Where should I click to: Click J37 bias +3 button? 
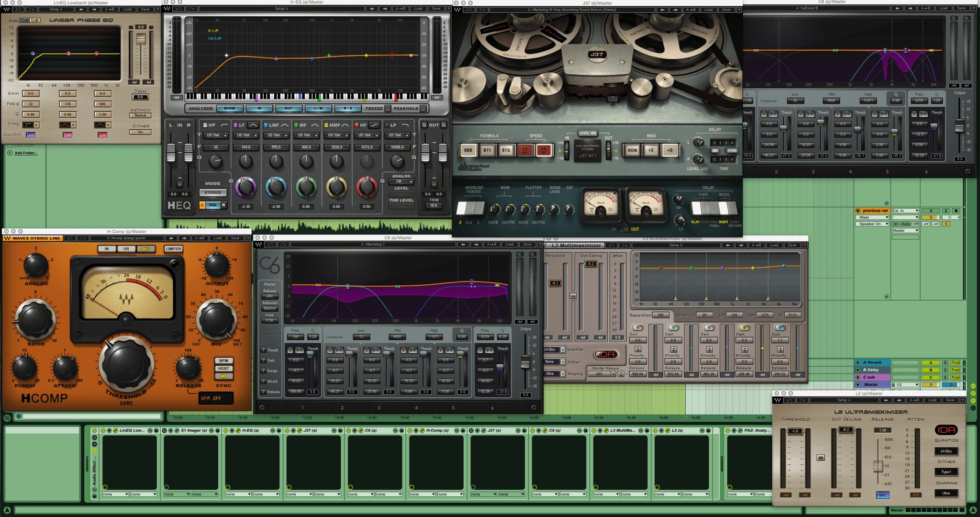(651, 150)
